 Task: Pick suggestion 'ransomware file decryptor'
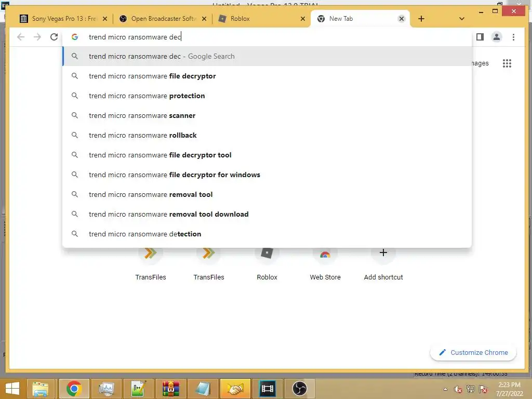click(x=267, y=76)
